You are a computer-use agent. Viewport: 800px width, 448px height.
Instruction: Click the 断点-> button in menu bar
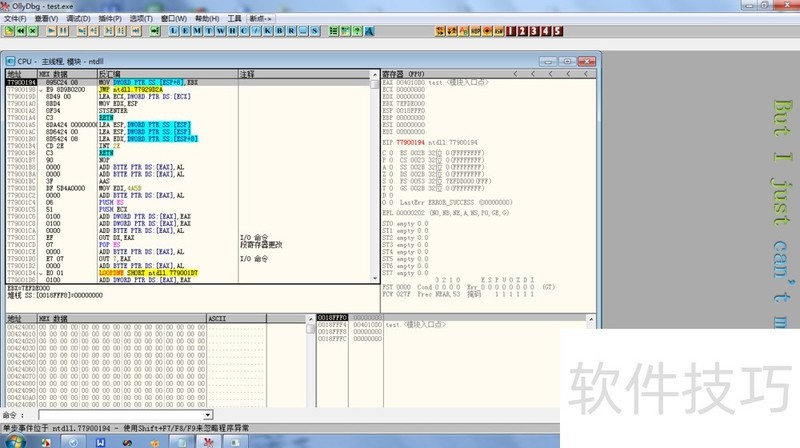(260, 18)
